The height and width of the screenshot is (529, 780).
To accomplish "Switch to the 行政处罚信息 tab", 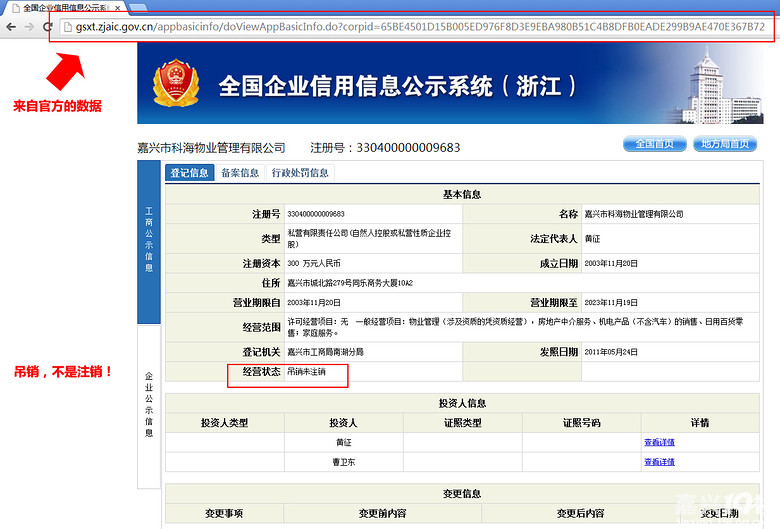I will tap(300, 173).
